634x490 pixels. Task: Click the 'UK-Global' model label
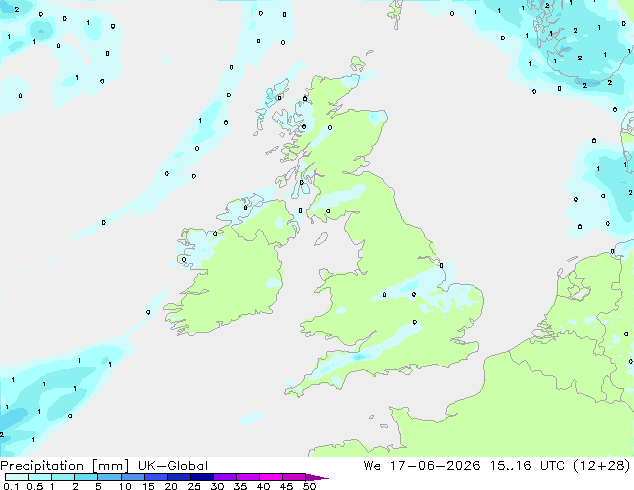click(173, 466)
